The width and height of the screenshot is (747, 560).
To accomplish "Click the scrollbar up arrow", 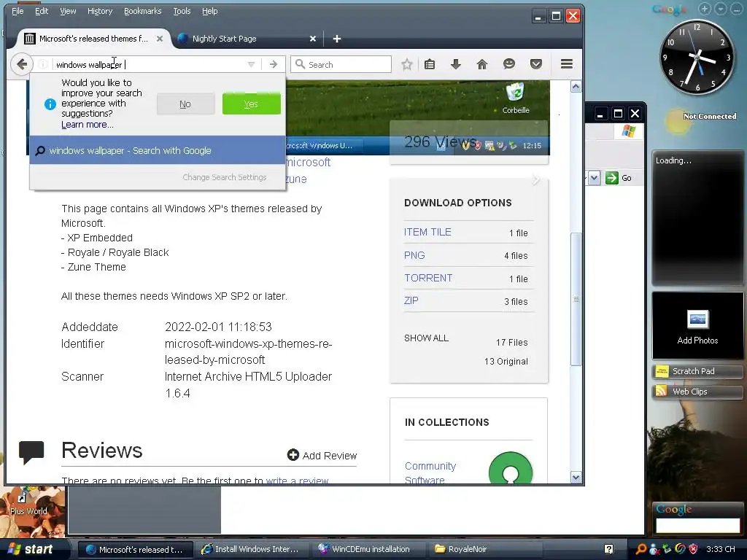I will [x=576, y=87].
